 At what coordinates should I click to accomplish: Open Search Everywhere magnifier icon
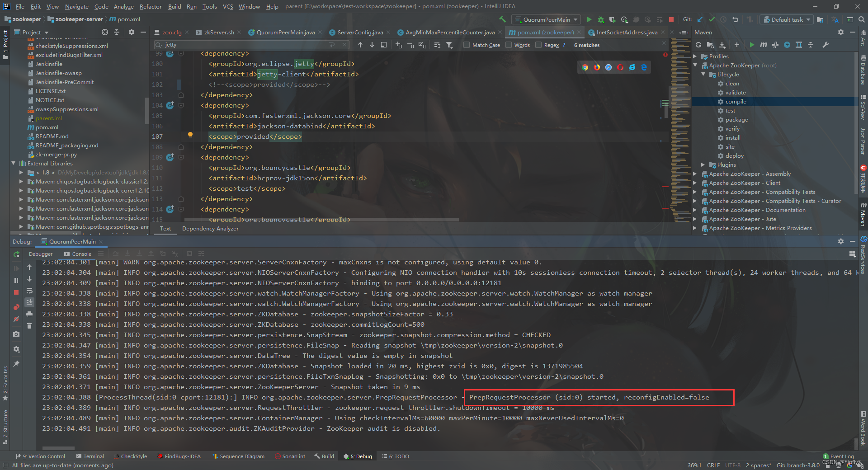point(861,19)
